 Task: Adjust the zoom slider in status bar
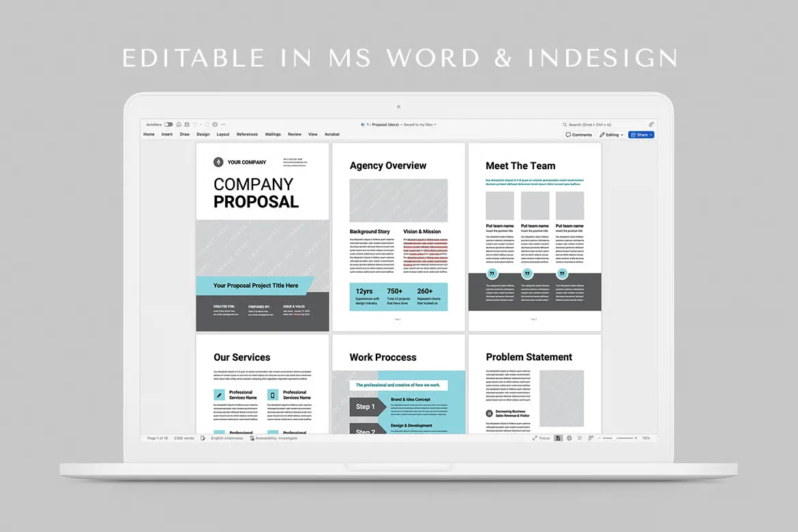pyautogui.click(x=618, y=439)
